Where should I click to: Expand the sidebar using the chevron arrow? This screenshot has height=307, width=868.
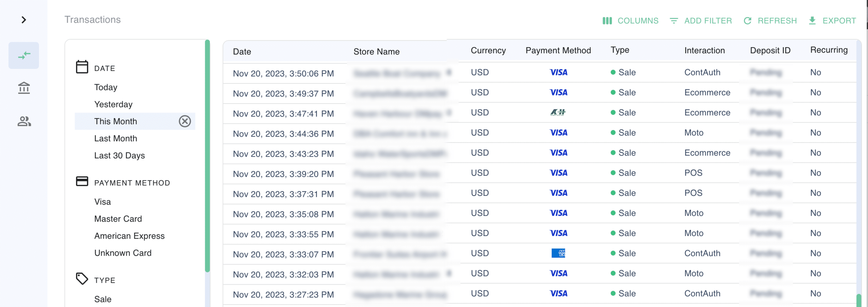pyautogui.click(x=24, y=20)
